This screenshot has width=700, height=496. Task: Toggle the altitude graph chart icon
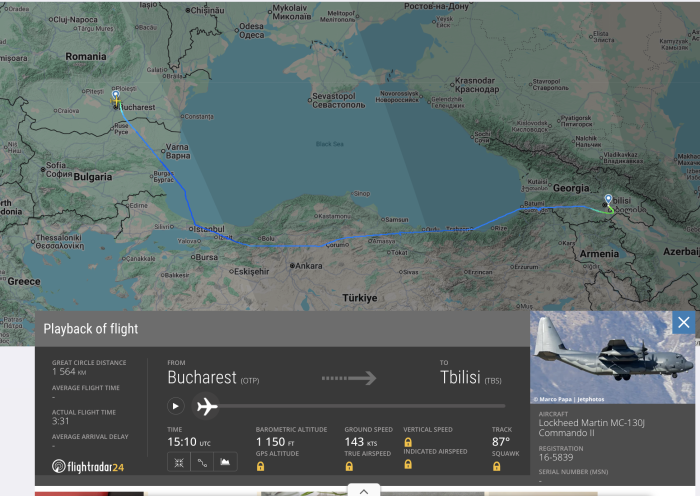click(x=226, y=462)
